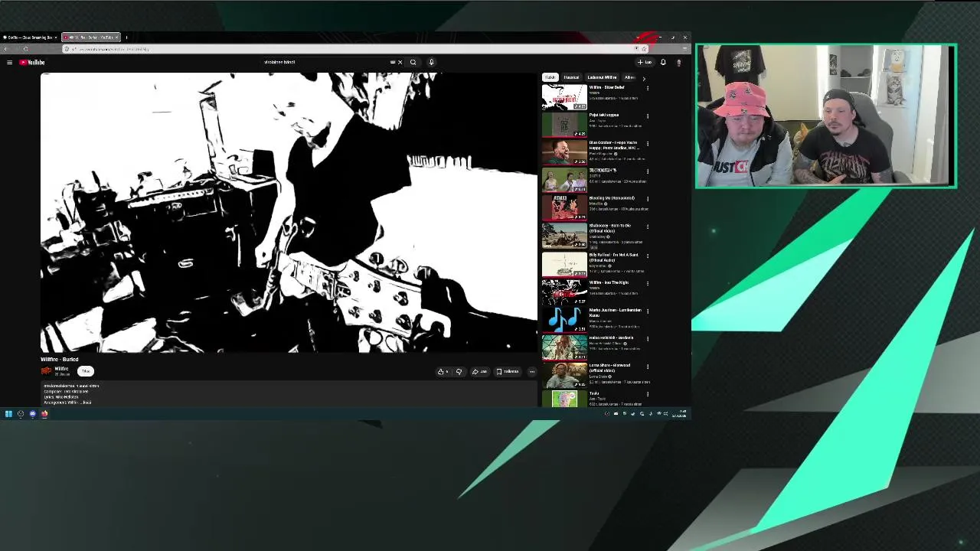Show more filter chips with arrow
This screenshot has height=551, width=980.
click(x=644, y=78)
